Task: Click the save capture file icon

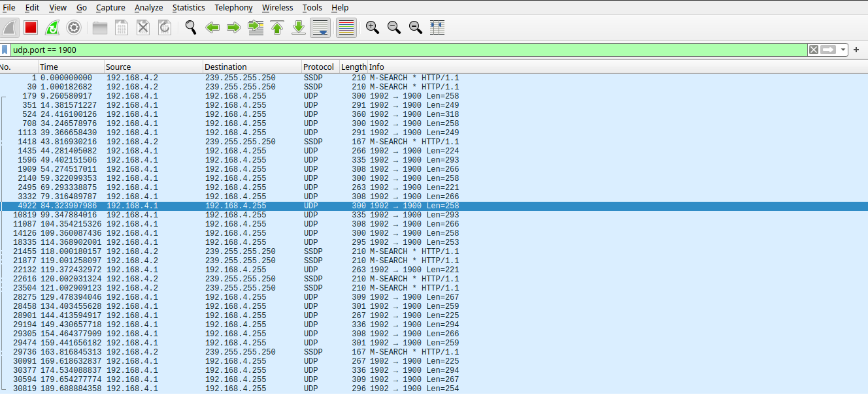Action: click(x=122, y=27)
